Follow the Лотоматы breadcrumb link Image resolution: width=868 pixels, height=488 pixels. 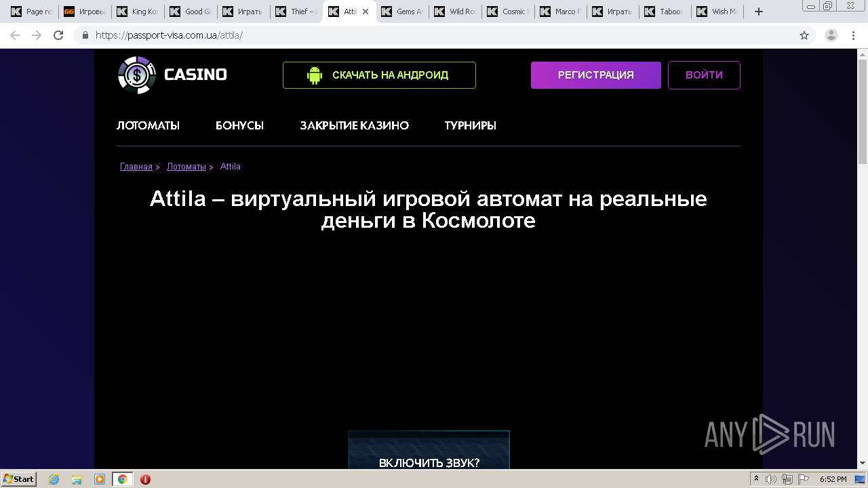[x=186, y=167]
